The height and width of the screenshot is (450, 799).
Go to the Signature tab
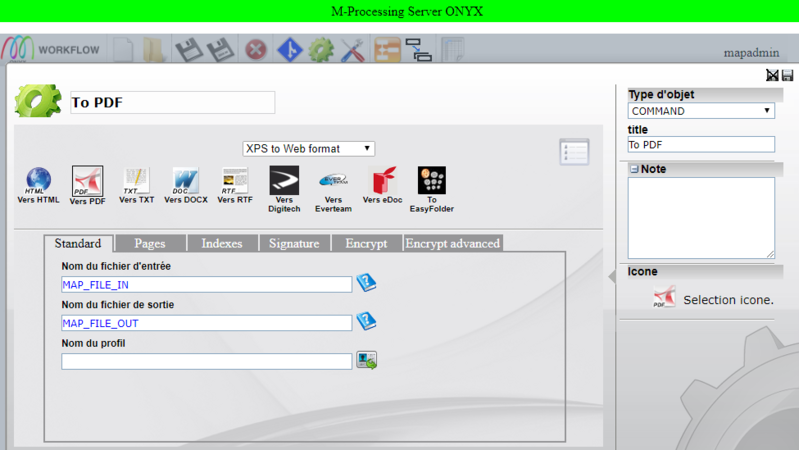pyautogui.click(x=294, y=243)
